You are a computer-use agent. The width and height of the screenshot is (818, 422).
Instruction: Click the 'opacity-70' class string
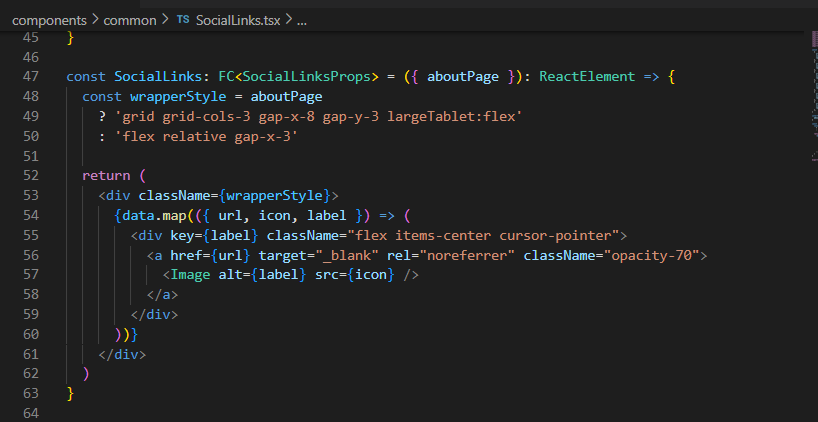point(651,255)
